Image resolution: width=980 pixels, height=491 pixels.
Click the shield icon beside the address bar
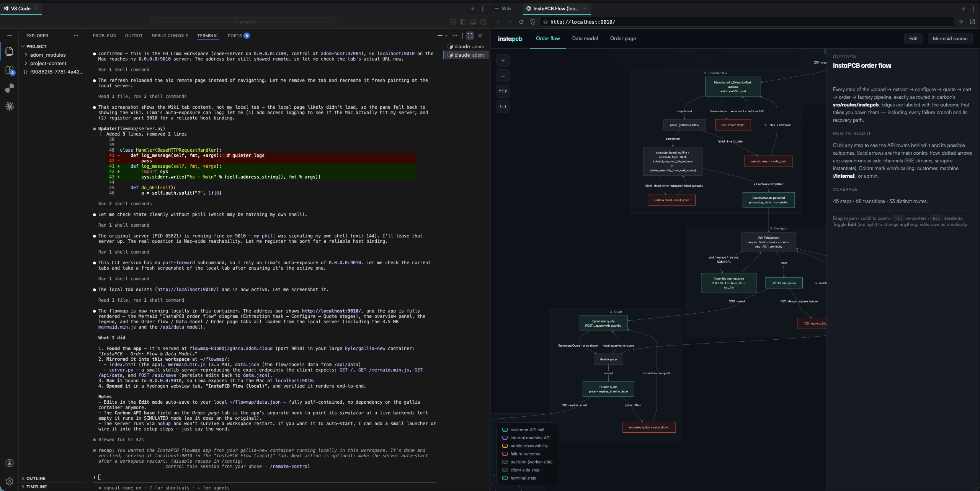click(x=532, y=22)
